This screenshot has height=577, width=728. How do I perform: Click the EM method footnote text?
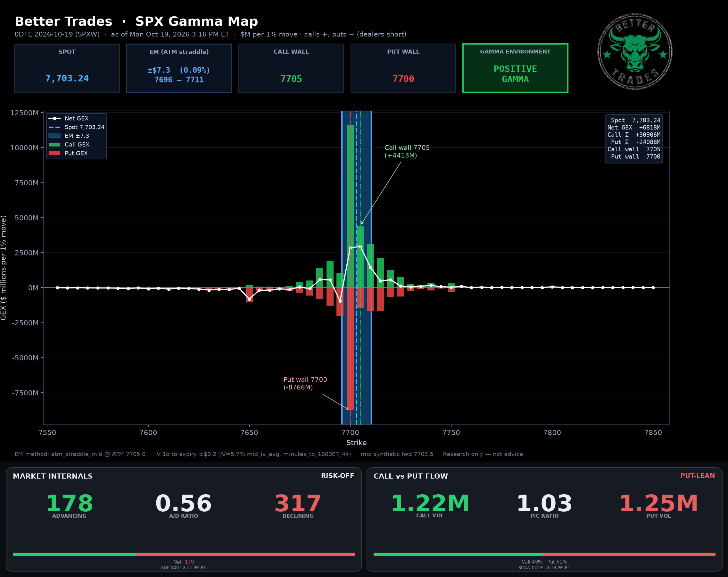[x=269, y=454]
